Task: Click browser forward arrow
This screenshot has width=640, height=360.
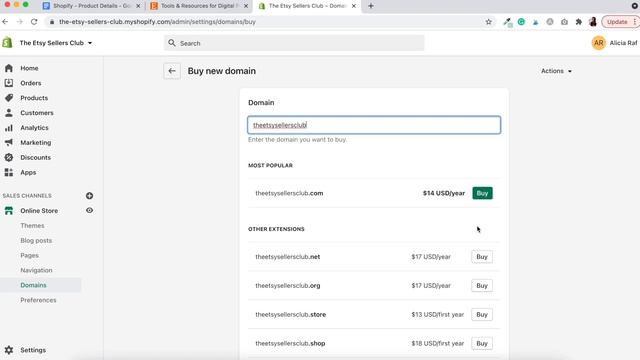Action: (20, 22)
